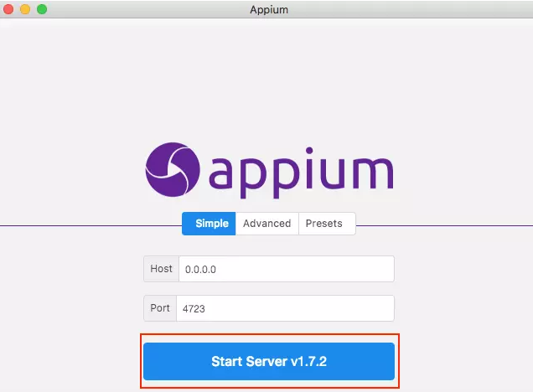
Task: Click the purple appium wordmark
Action: pos(301,173)
